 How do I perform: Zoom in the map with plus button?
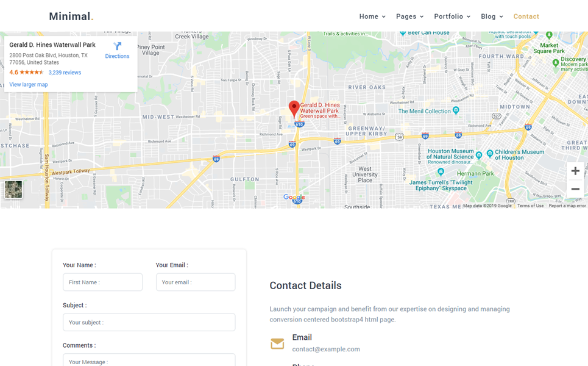575,171
